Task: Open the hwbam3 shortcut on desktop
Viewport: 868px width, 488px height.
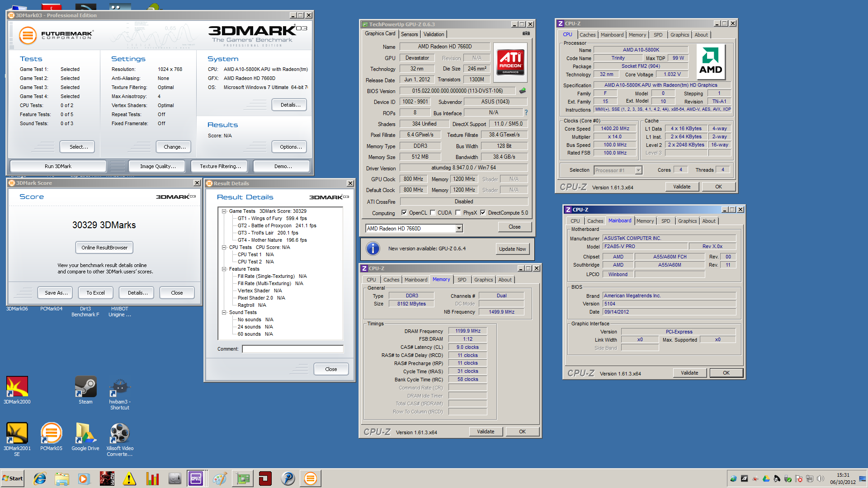Action: 120,393
